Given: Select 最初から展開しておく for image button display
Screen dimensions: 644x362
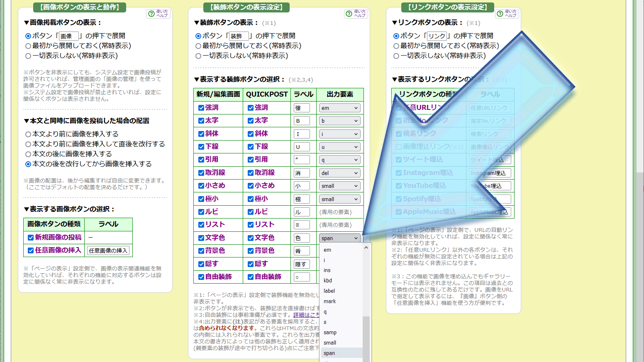Looking at the screenshot, I should click(28, 46).
